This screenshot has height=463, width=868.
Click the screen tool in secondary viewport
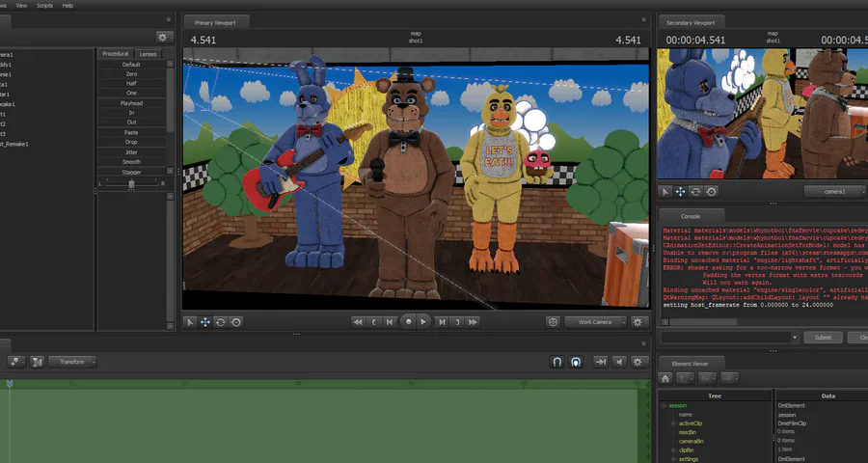click(x=712, y=192)
